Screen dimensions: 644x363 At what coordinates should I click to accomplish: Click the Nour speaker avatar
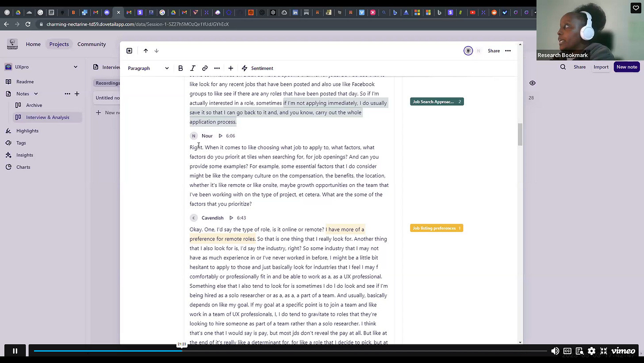click(193, 136)
